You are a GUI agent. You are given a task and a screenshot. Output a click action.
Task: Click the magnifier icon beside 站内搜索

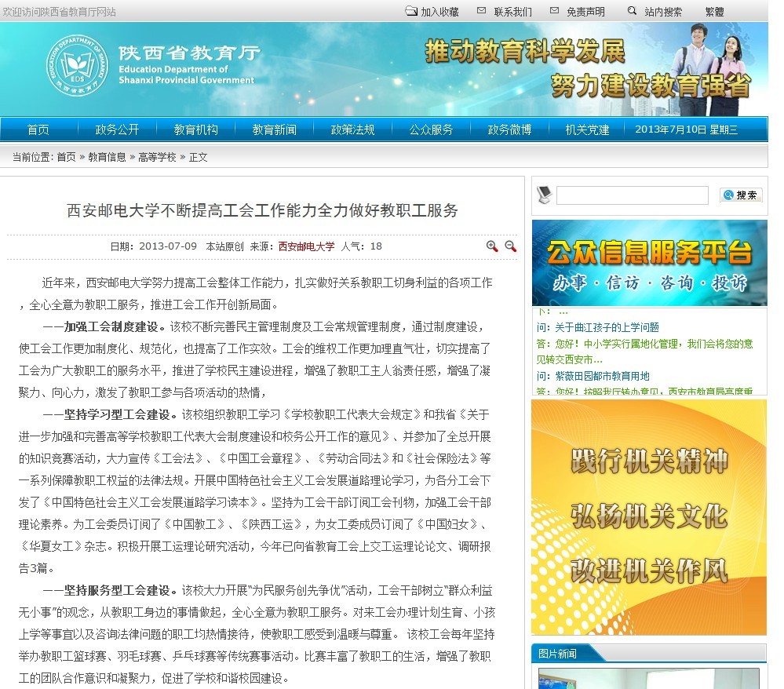(632, 11)
